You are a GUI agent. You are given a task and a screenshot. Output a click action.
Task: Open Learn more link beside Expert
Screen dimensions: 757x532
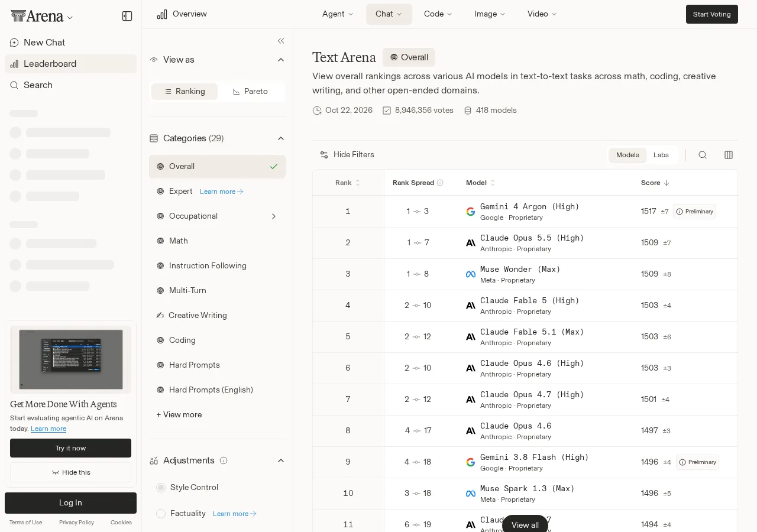click(222, 192)
